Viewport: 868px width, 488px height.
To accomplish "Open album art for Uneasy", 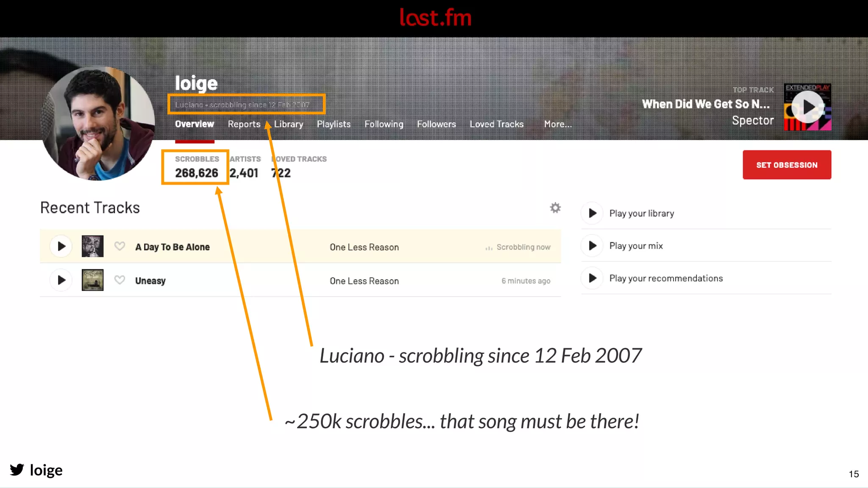I will click(x=92, y=280).
